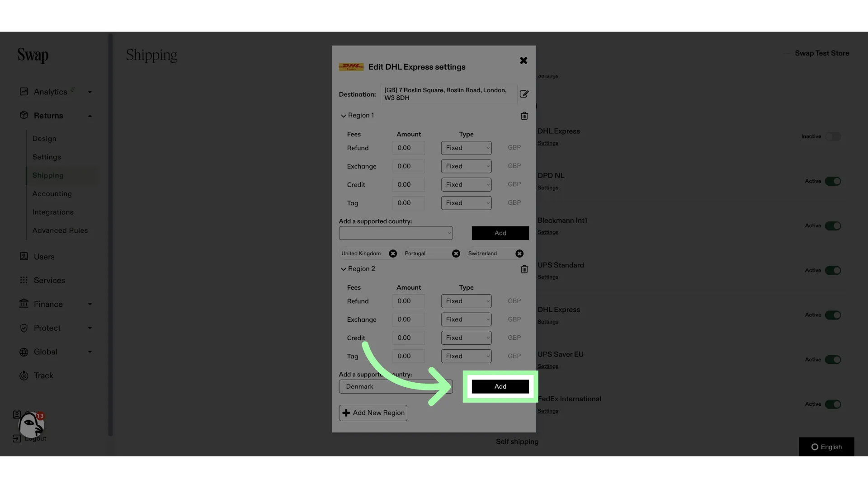Remove Switzerland from supported countries
Screen dimensions: 868x488
pyautogui.click(x=519, y=253)
